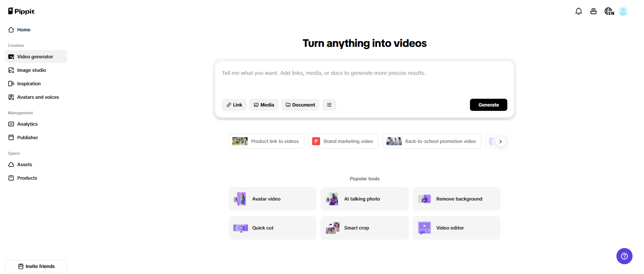The width and height of the screenshot is (644, 274).
Task: Focus the prompt text input field
Action: pyautogui.click(x=365, y=79)
